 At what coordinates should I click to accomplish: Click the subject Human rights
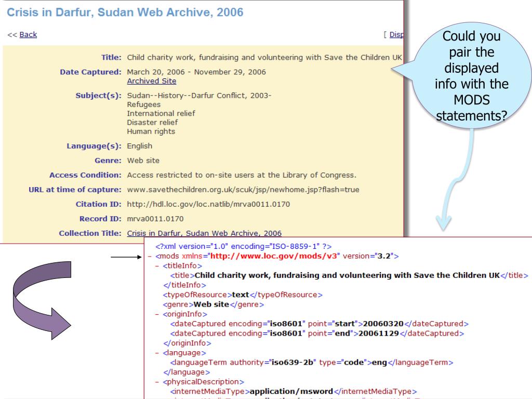point(151,131)
